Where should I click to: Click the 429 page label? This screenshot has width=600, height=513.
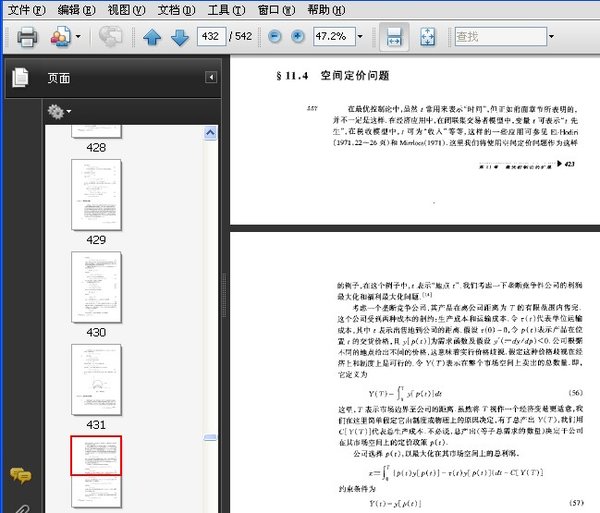point(96,240)
